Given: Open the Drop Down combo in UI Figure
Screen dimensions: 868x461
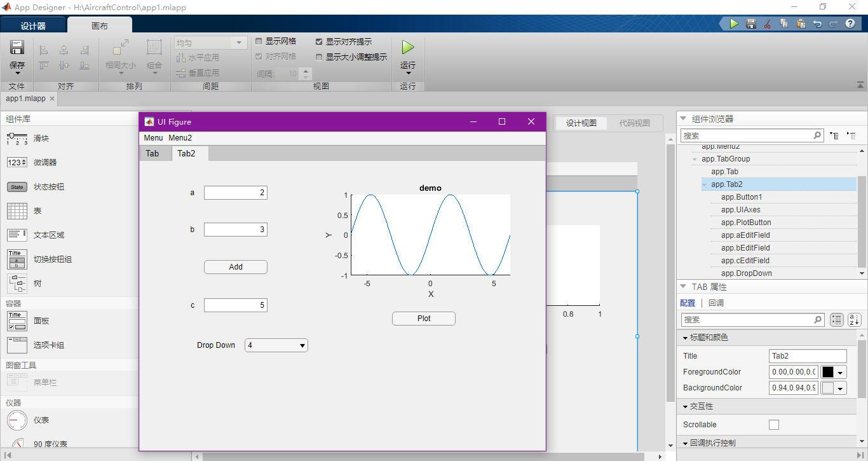Looking at the screenshot, I should (276, 345).
